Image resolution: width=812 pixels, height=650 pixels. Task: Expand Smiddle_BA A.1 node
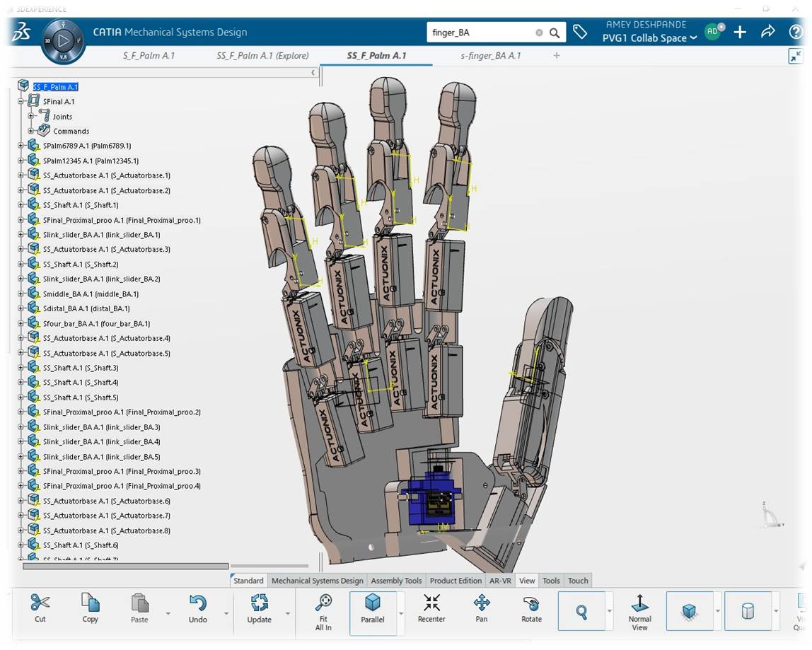point(21,294)
